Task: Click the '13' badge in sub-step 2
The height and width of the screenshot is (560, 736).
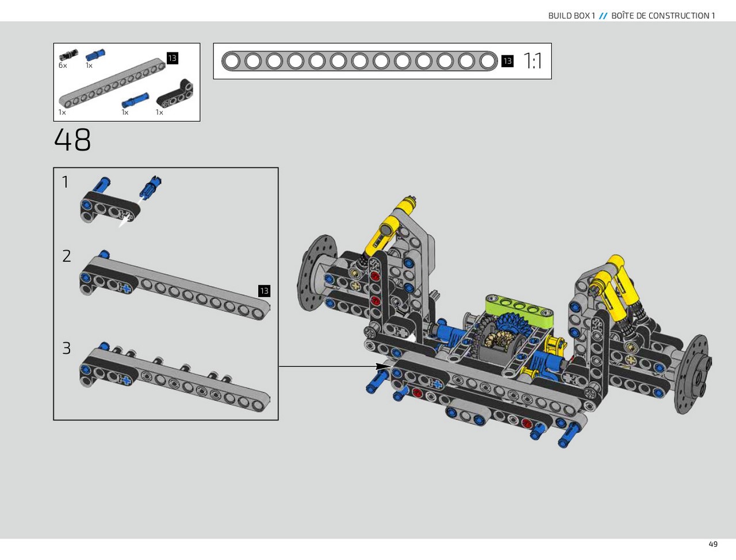Action: pos(264,291)
